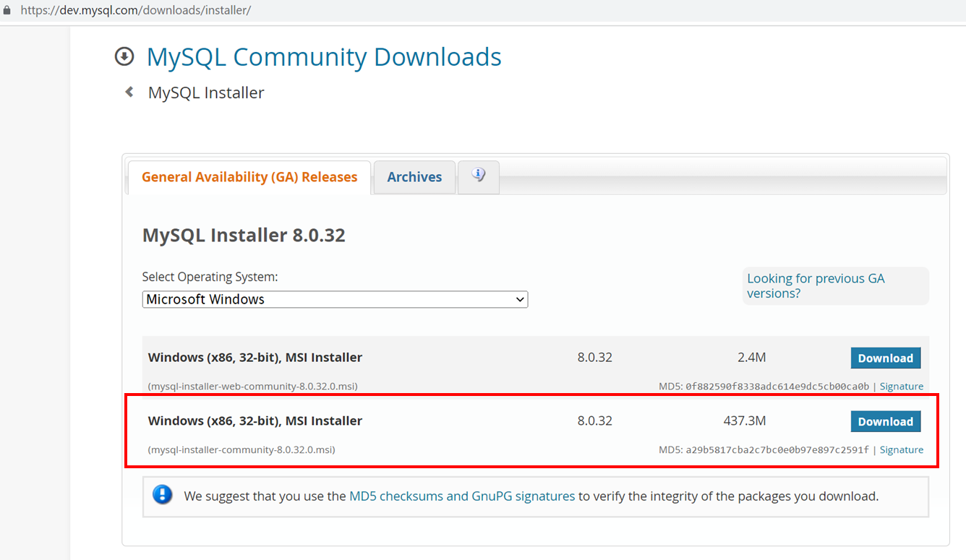Open Signature link for the web-community installer
Screen dimensions: 966x560
pos(902,387)
